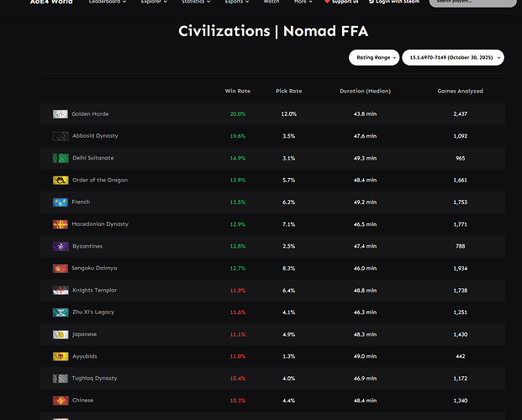The height and width of the screenshot is (420, 522).
Task: Open the Rating Range dropdown
Action: pos(373,57)
